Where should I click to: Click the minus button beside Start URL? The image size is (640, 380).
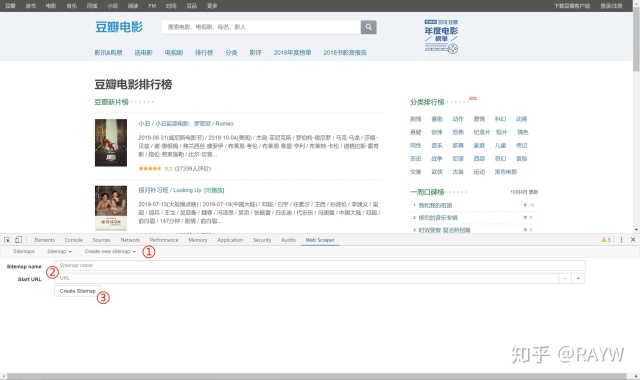pyautogui.click(x=565, y=278)
